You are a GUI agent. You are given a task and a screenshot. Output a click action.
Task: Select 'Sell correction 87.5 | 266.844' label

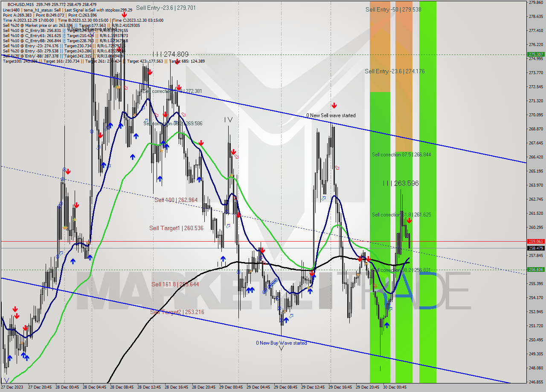401,155
